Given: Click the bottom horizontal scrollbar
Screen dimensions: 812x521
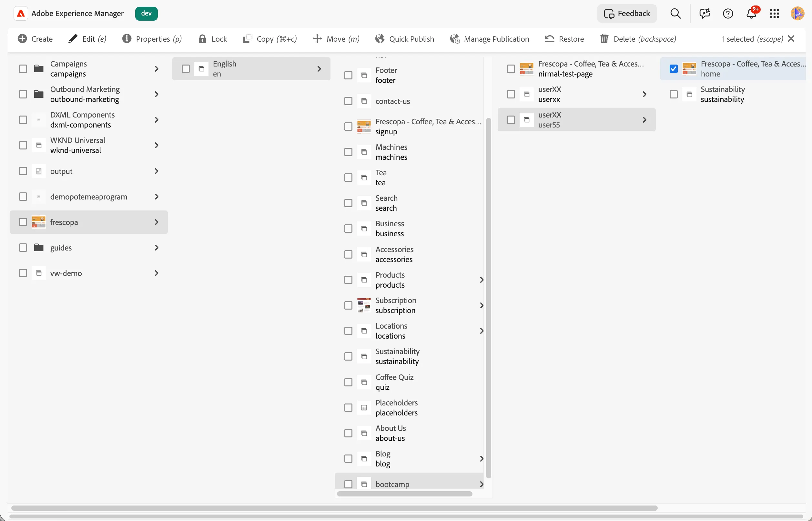Looking at the screenshot, I should [406, 517].
